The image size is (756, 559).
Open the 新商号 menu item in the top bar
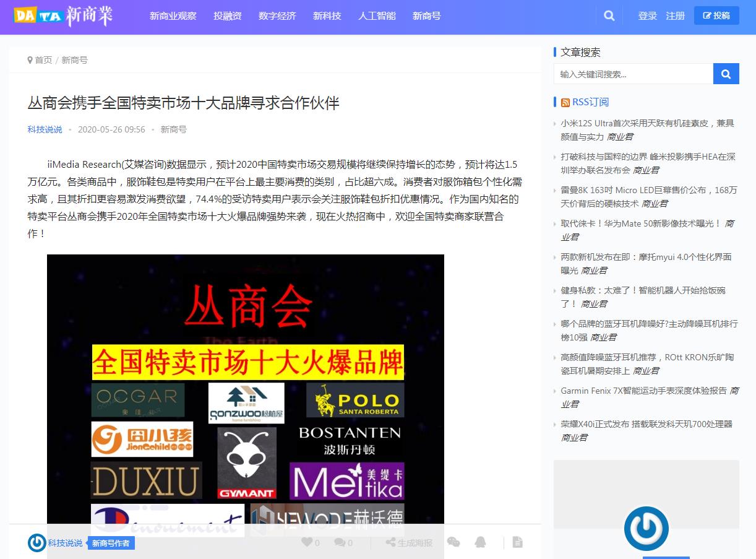[x=427, y=16]
